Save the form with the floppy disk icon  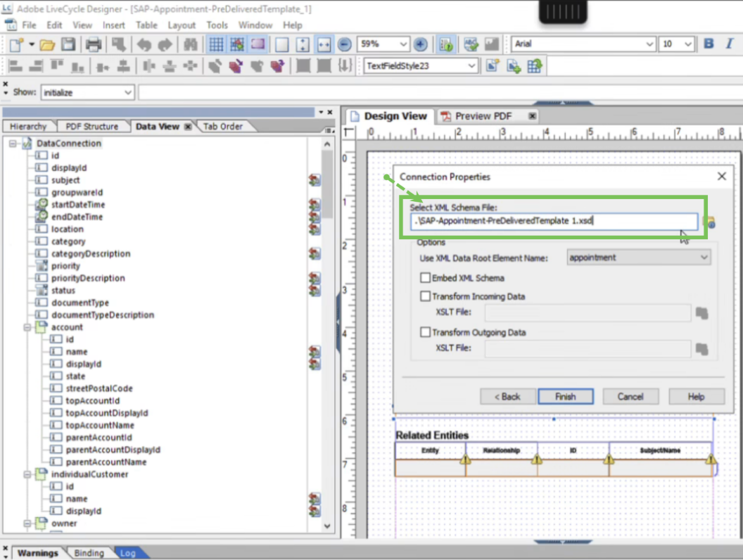(68, 44)
